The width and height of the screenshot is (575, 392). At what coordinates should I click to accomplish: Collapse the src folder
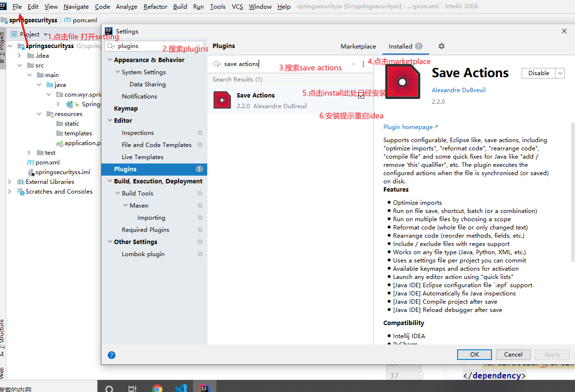(x=19, y=65)
